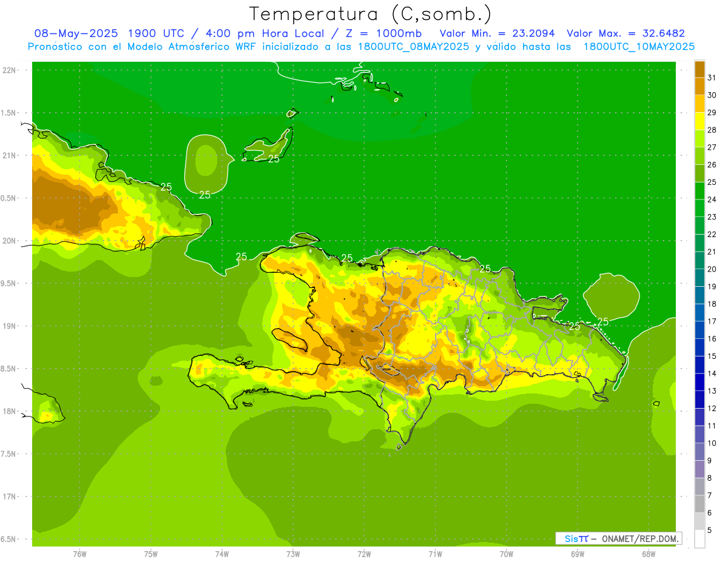728x562 pixels.
Task: Click the "20N" latitude label
Action: [10, 241]
